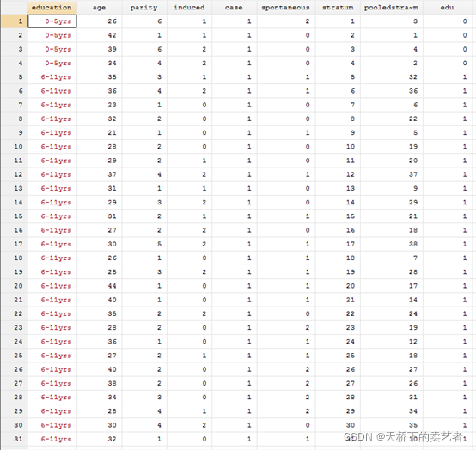
Task: Click edu cell 1 in row 26
Action: [448, 369]
